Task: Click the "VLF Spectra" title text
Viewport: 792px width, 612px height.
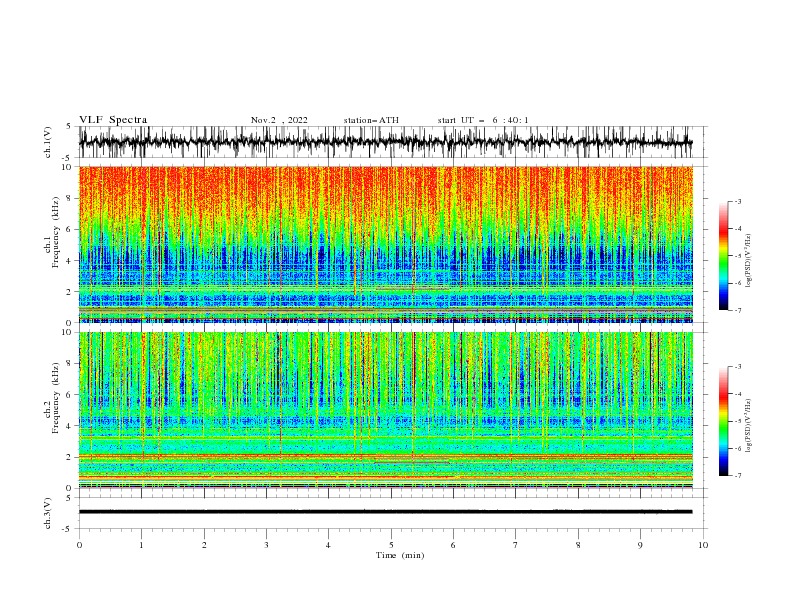Action: coord(113,120)
